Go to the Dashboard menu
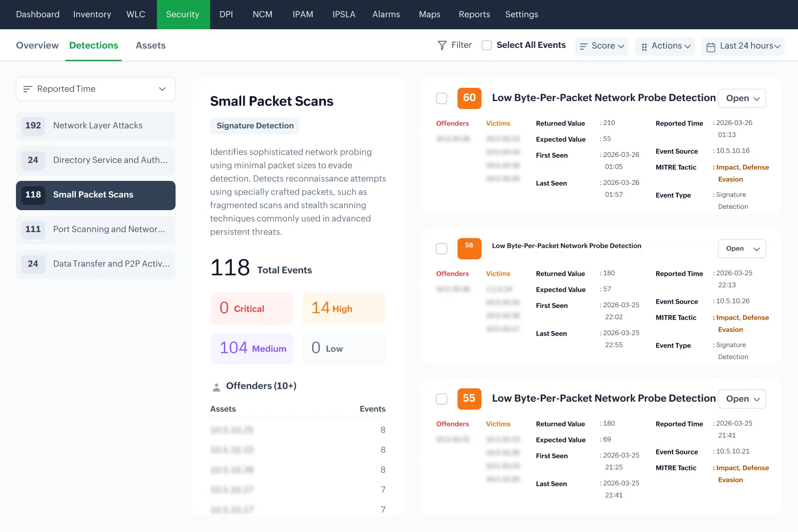Screen dimensions: 798x532 pos(38,15)
